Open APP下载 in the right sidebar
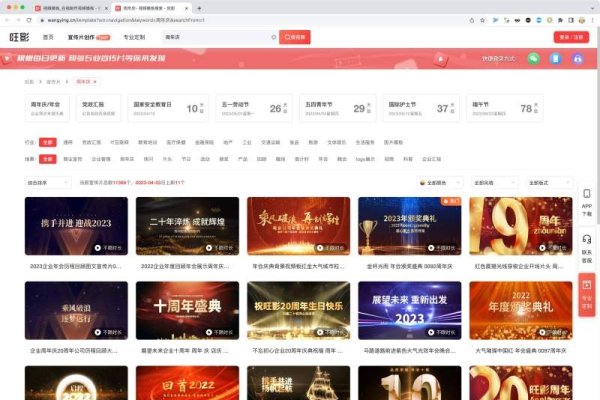This screenshot has width=600, height=400. [x=587, y=202]
